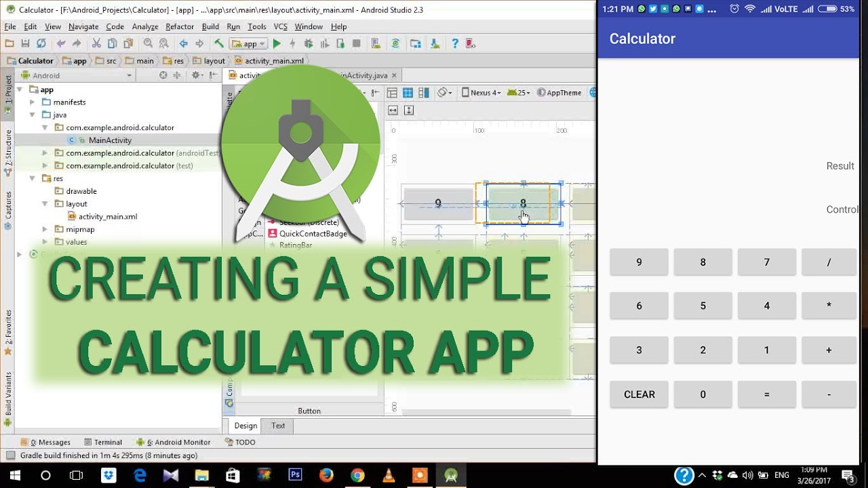
Task: Select QuickContactBadge in the palette
Action: (x=313, y=234)
